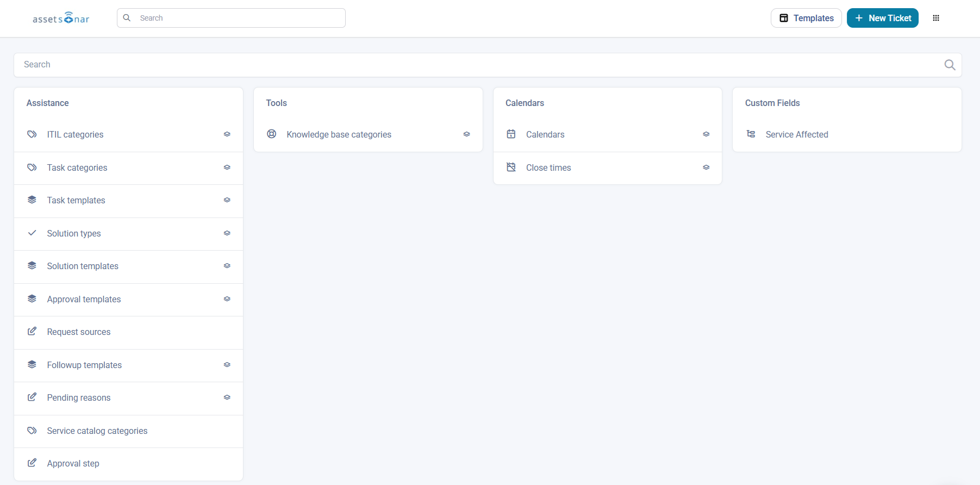Open Knowledge base categories
The height and width of the screenshot is (485, 980).
(339, 135)
